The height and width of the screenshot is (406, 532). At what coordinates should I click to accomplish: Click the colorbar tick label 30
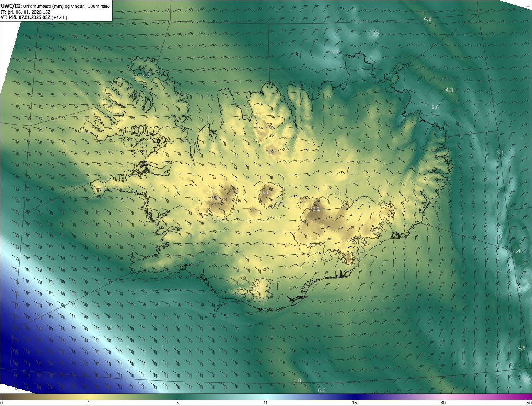coord(443,403)
